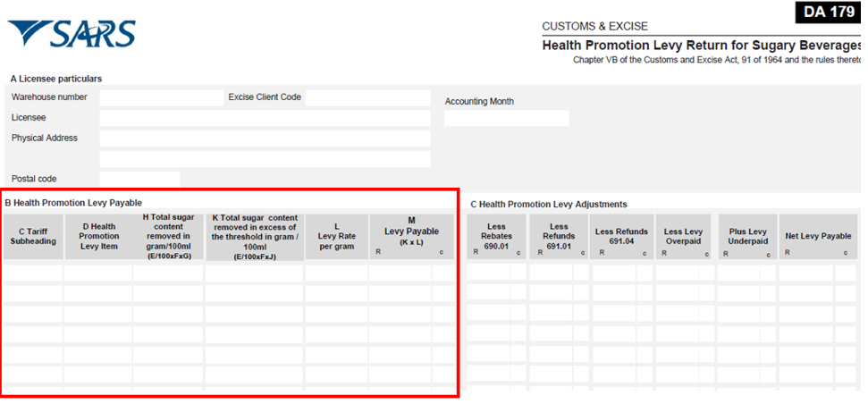This screenshot has height=404, width=868.
Task: Click the Postal code field
Action: (139, 180)
